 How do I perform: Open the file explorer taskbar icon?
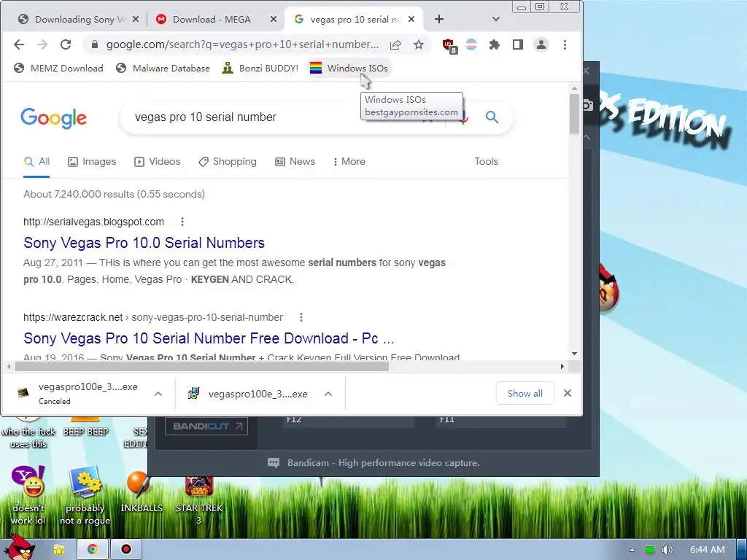coord(58,550)
